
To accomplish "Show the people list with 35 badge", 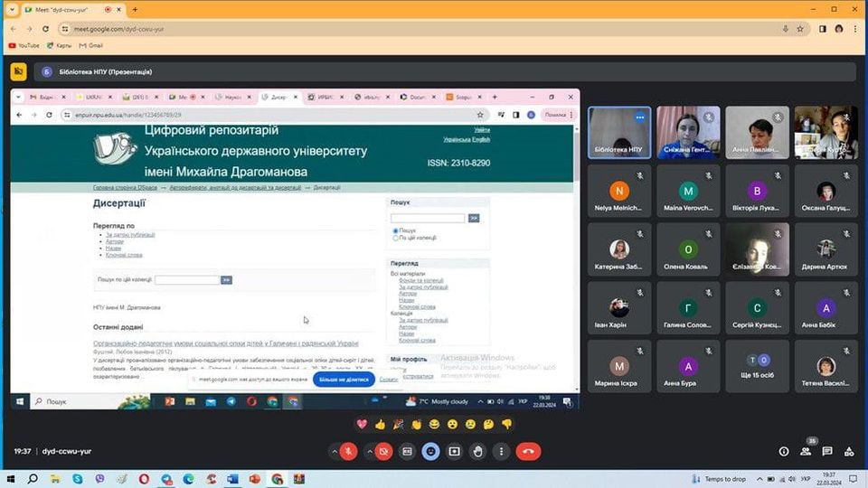I will pyautogui.click(x=806, y=450).
